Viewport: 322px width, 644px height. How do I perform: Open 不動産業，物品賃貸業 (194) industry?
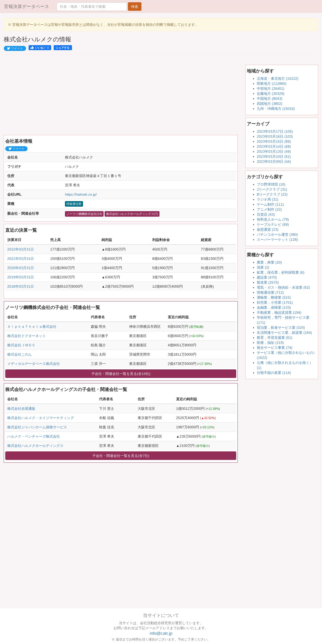(279, 312)
